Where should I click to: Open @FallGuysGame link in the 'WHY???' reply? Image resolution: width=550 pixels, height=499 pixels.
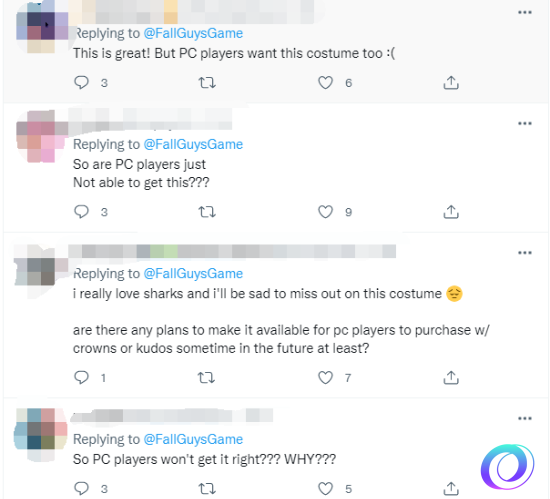(193, 439)
